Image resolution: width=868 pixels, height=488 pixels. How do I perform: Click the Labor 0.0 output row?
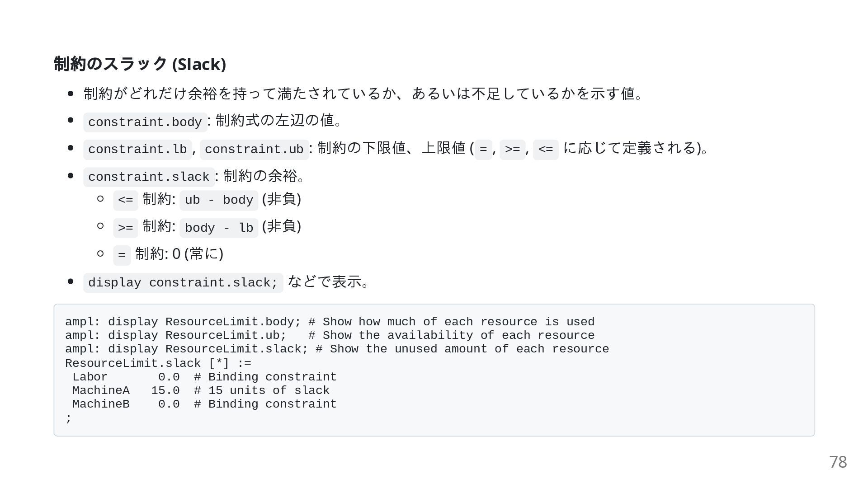point(204,377)
